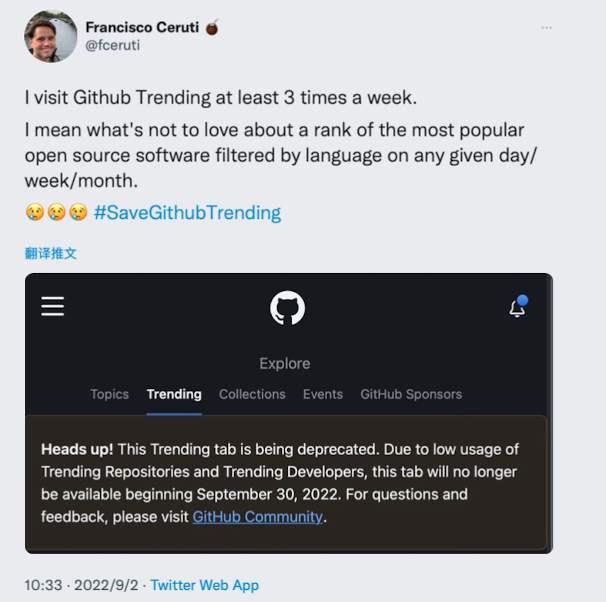Screen dimensions: 606x602
Task: Click the GitHub Octocat logo
Action: [287, 307]
